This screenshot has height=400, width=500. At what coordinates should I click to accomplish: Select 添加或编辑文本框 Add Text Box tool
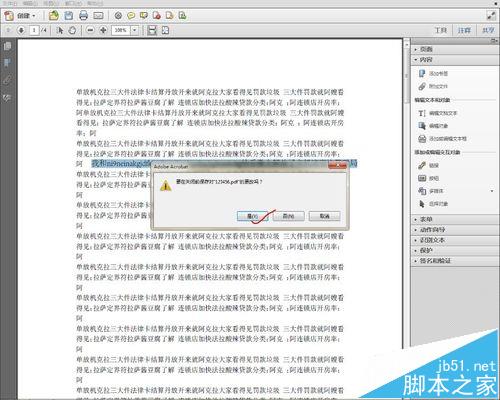tap(442, 139)
